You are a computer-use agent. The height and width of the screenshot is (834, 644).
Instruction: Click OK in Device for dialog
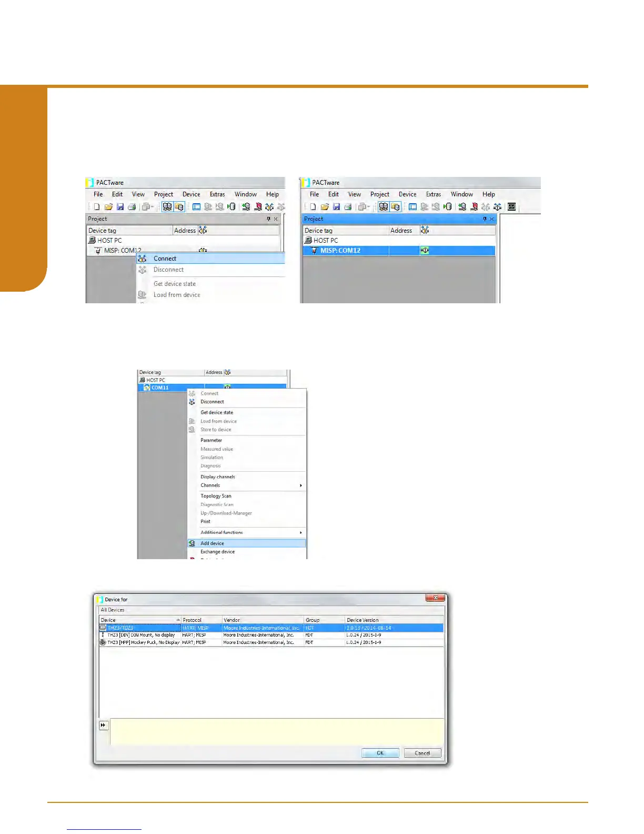pyautogui.click(x=380, y=753)
